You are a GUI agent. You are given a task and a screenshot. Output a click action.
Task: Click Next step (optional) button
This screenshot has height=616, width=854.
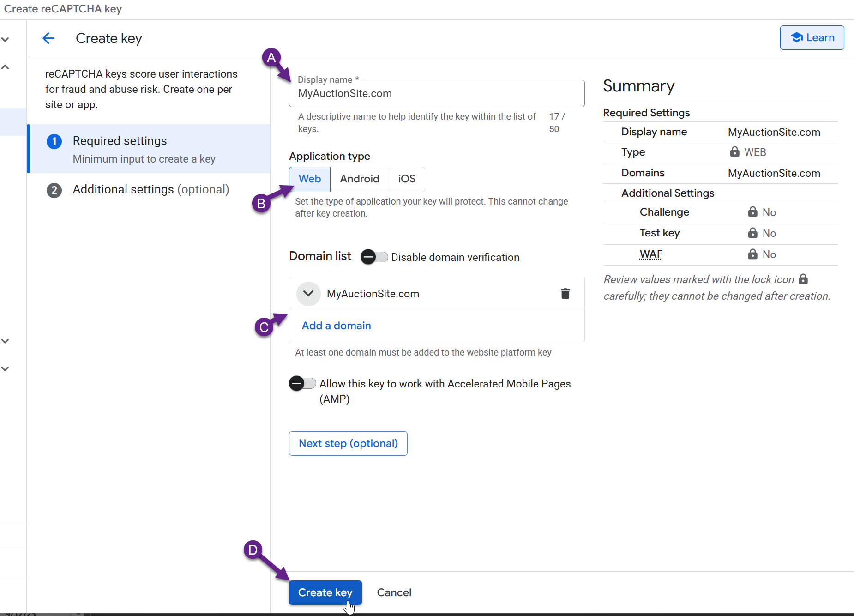tap(348, 443)
